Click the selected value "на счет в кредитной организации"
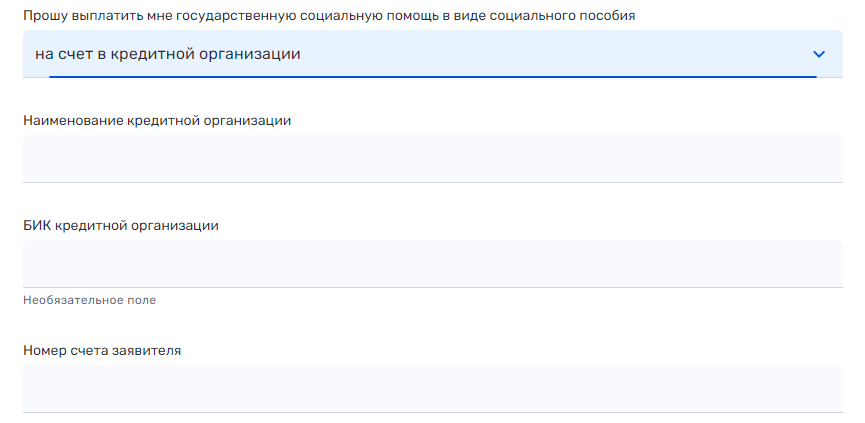This screenshot has width=865, height=423. pyautogui.click(x=168, y=54)
